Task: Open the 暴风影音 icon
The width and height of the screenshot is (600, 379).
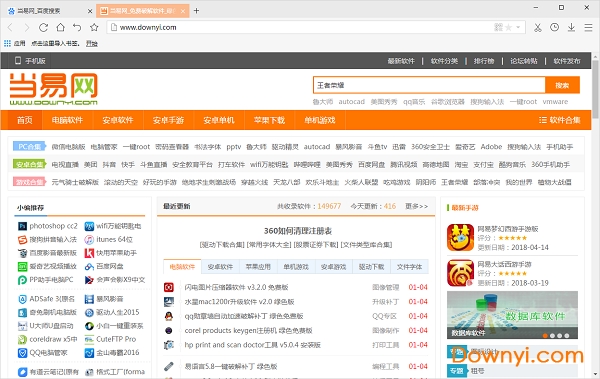Action: [x=89, y=299]
